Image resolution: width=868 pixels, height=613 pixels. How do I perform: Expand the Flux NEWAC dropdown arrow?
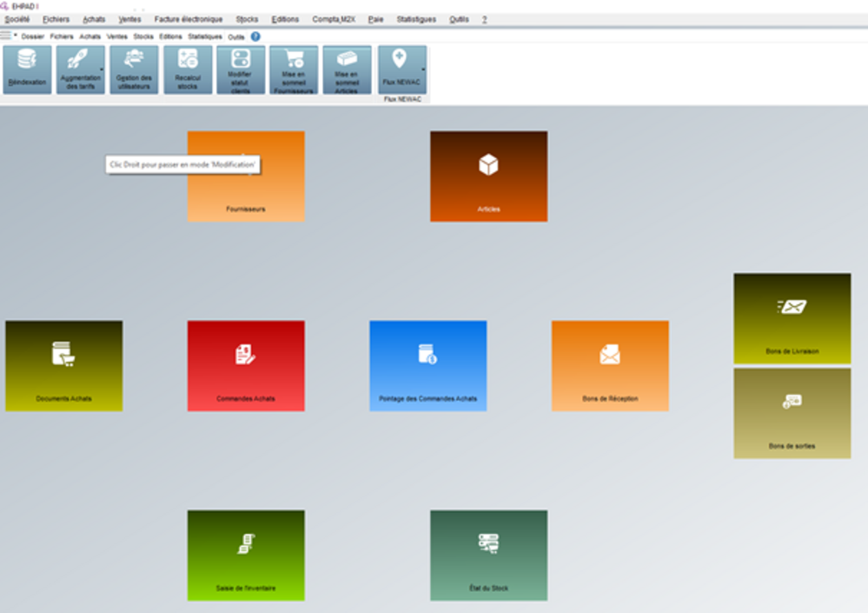(x=424, y=69)
